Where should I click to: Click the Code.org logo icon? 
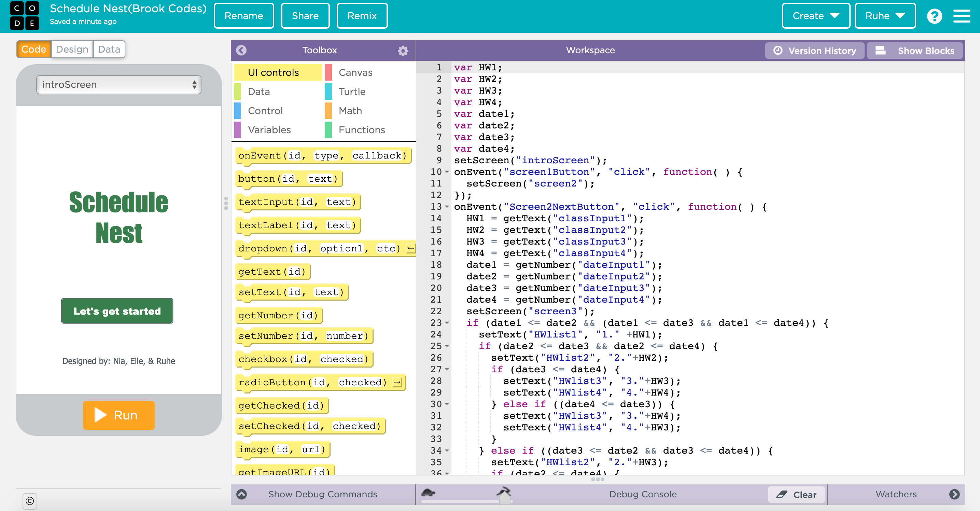(x=24, y=16)
